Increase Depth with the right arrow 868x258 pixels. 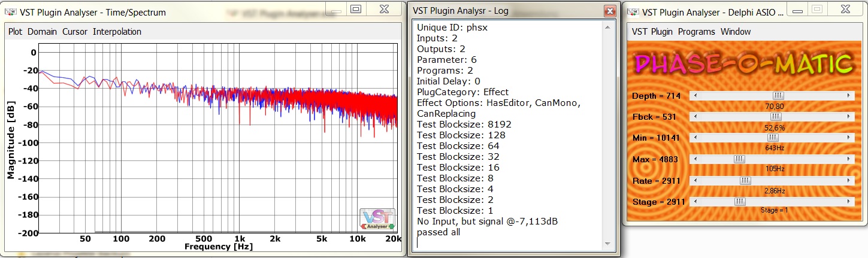(849, 95)
